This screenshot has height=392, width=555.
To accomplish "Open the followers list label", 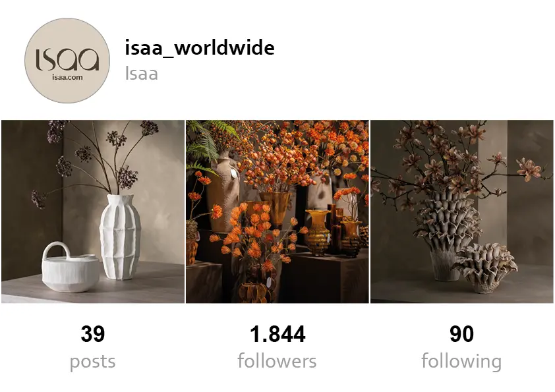I will (277, 361).
